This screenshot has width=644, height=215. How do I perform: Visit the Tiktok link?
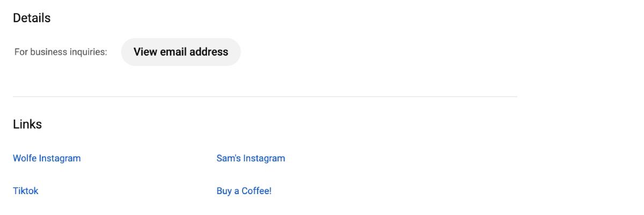pos(26,191)
